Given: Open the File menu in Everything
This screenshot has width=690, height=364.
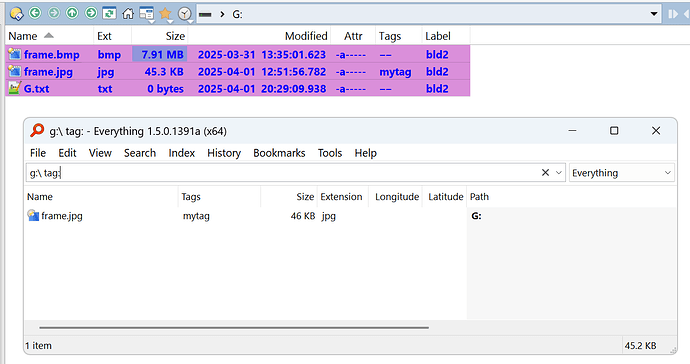Looking at the screenshot, I should pyautogui.click(x=38, y=153).
